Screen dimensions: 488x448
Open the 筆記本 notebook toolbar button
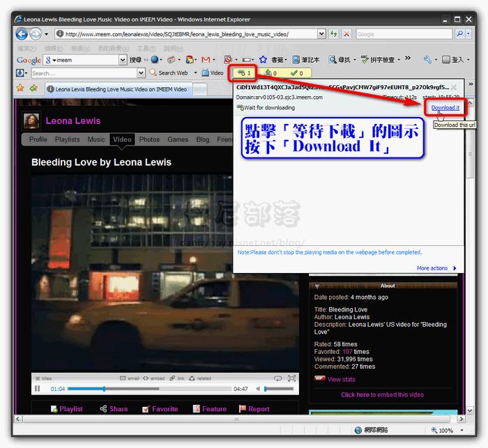pos(305,59)
